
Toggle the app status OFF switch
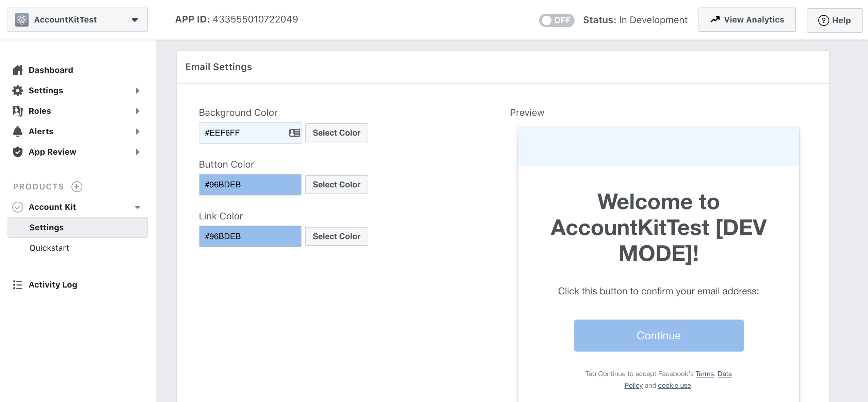[557, 20]
